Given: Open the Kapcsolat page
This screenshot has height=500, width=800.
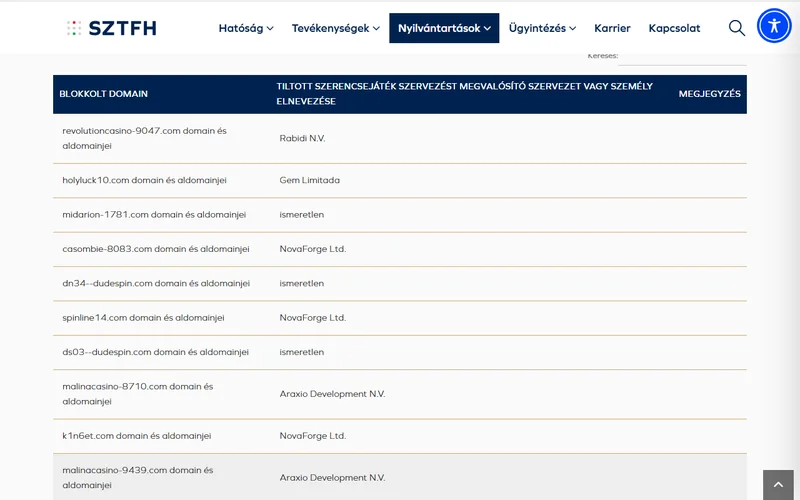Looking at the screenshot, I should [x=674, y=28].
